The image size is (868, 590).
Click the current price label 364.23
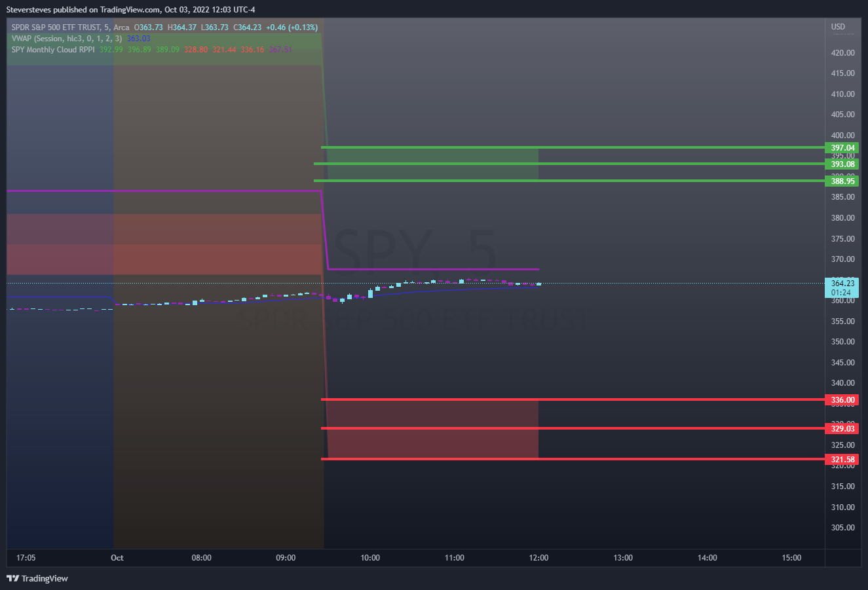[x=842, y=284]
